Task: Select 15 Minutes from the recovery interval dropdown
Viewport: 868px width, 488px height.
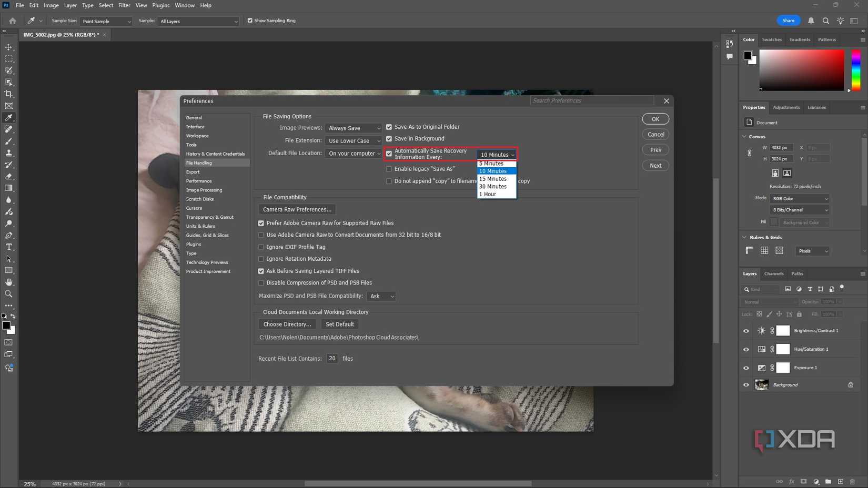Action: [x=492, y=179]
